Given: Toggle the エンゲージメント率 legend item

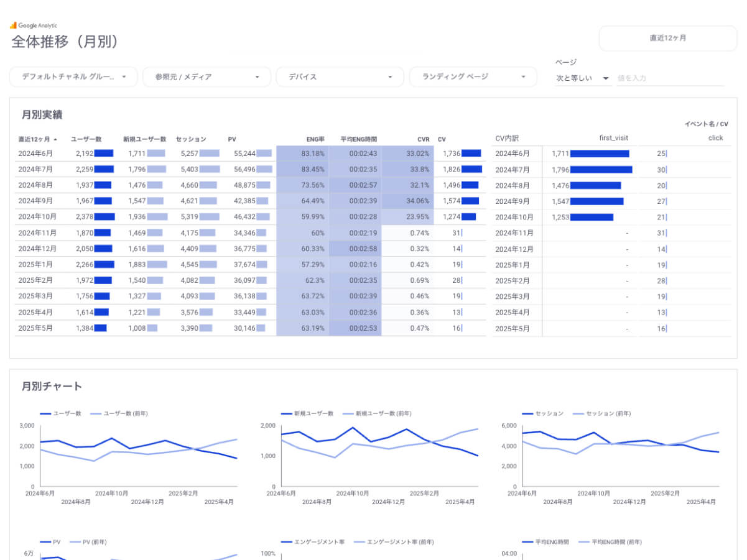Looking at the screenshot, I should (x=312, y=542).
